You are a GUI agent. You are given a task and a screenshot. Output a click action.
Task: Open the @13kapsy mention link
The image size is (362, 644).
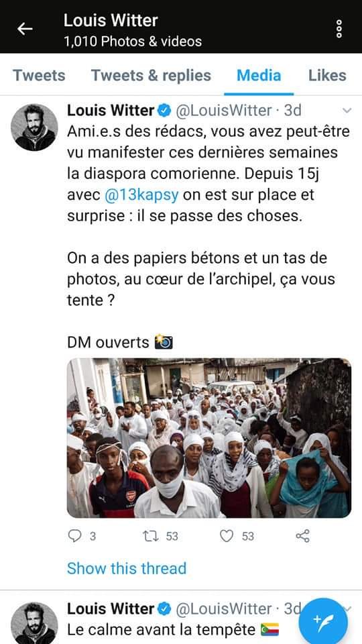[141, 195]
